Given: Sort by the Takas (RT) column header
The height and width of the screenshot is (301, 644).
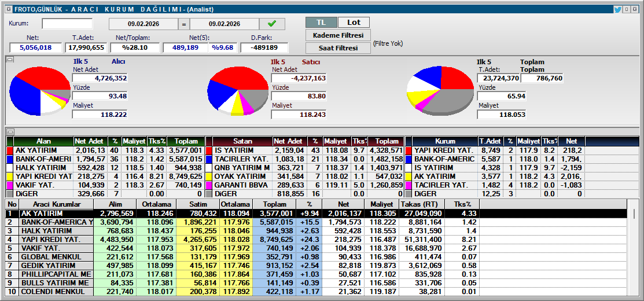Looking at the screenshot, I should coord(422,205).
